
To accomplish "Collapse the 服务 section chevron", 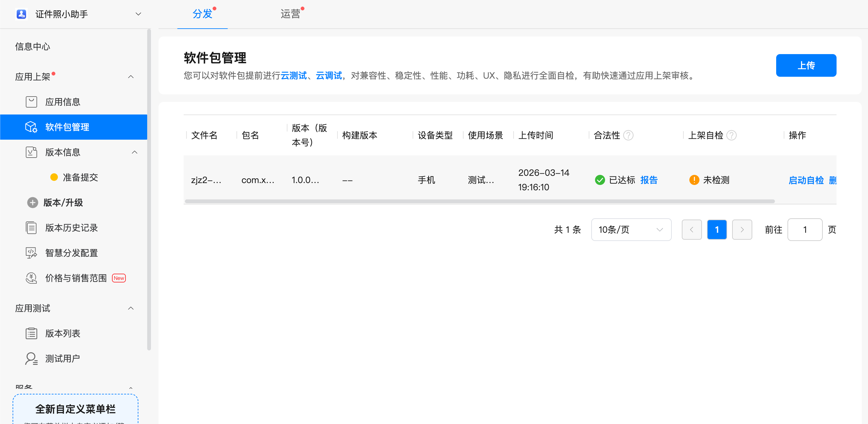I will [x=131, y=388].
